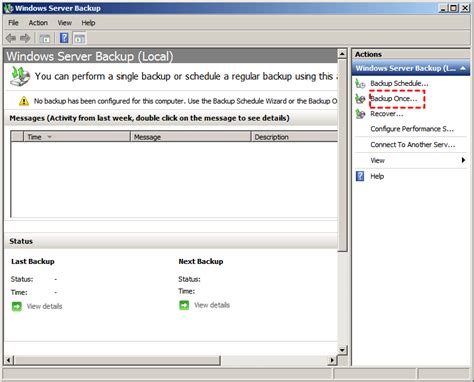The width and height of the screenshot is (474, 382).
Task: Click the horizontal scrollbar left arrow
Action: pyautogui.click(x=9, y=360)
